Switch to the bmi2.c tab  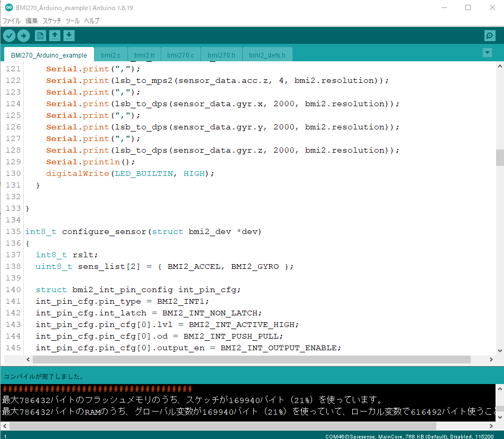(110, 55)
